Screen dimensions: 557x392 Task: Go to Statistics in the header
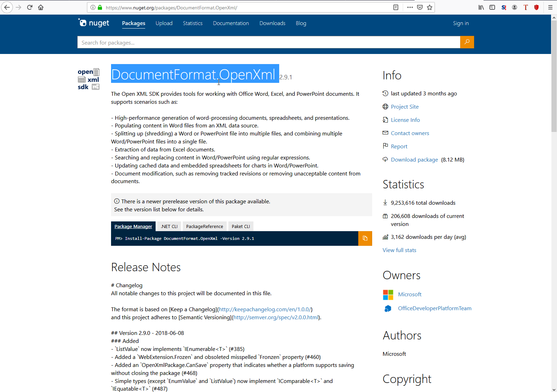(x=193, y=23)
